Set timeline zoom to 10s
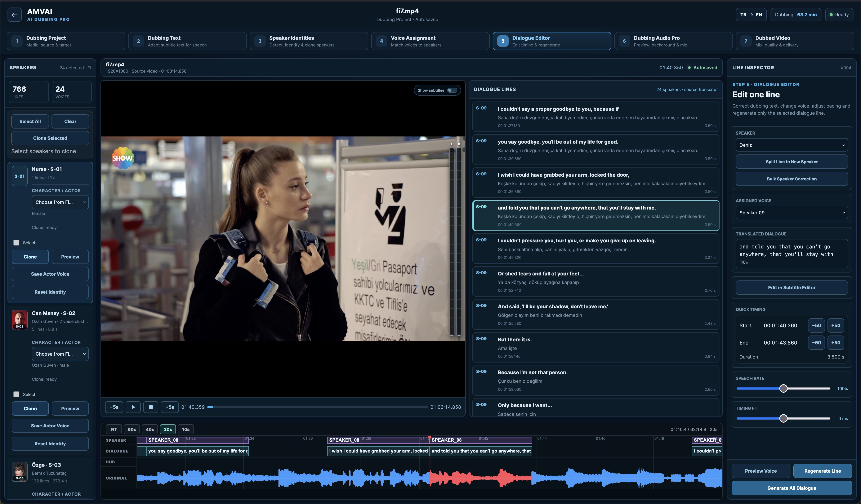Viewport: 861px width, 504px height. pos(186,429)
